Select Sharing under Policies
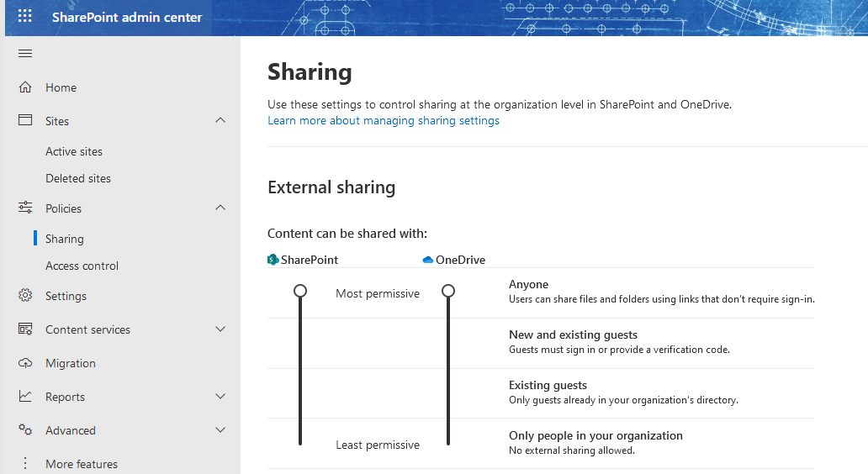The height and width of the screenshot is (474, 868). (64, 239)
